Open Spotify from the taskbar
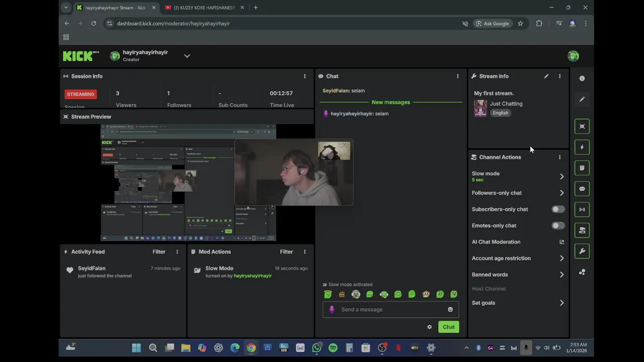This screenshot has height=362, width=644. point(333,348)
